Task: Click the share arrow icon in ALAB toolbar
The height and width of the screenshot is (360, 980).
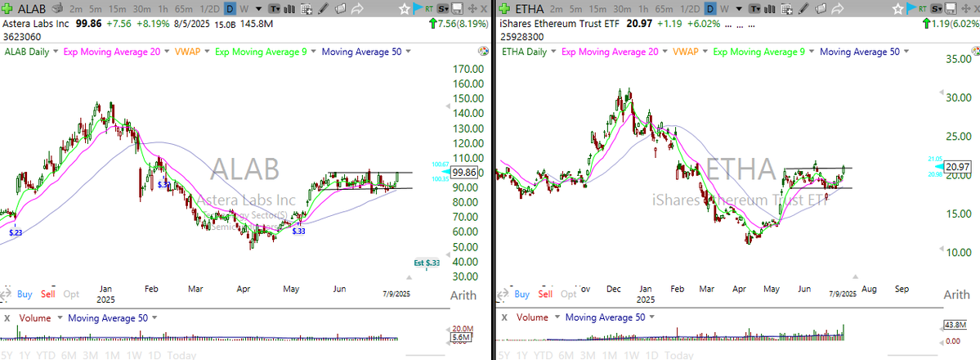Action: [357, 9]
